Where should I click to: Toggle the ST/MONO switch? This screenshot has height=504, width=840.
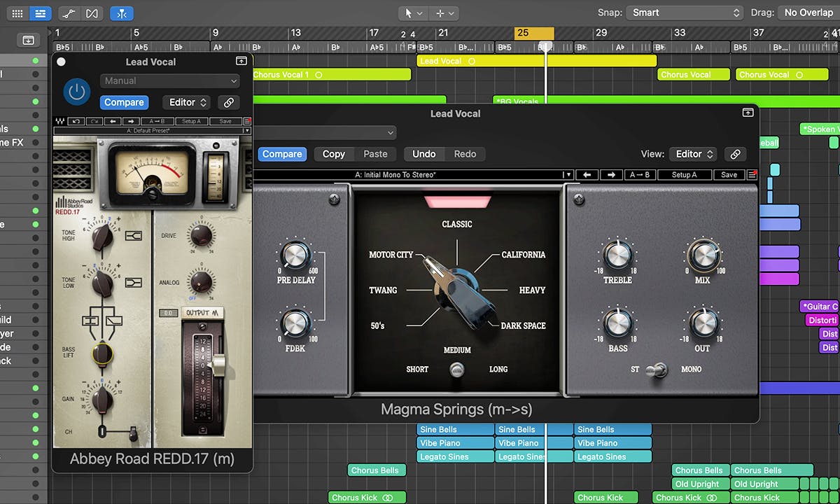pos(656,370)
